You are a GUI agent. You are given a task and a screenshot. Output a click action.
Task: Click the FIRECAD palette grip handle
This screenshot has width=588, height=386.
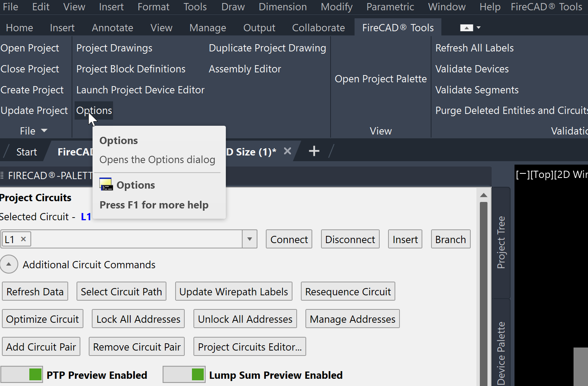click(x=2, y=175)
